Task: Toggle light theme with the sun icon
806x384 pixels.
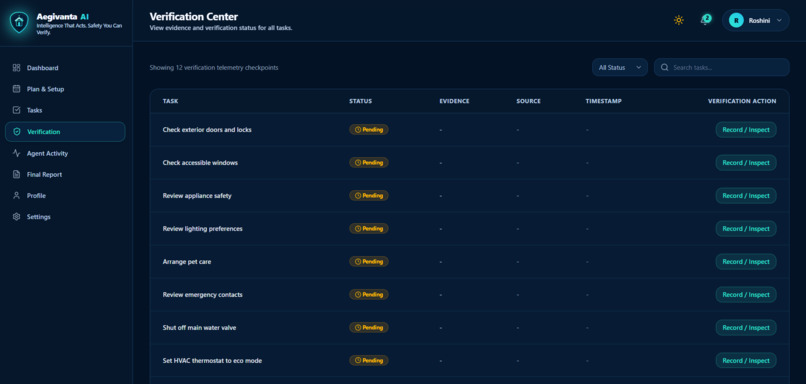Action: click(679, 21)
